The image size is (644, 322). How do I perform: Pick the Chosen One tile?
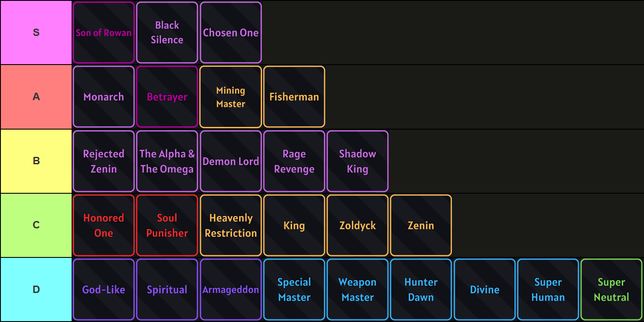pos(231,33)
